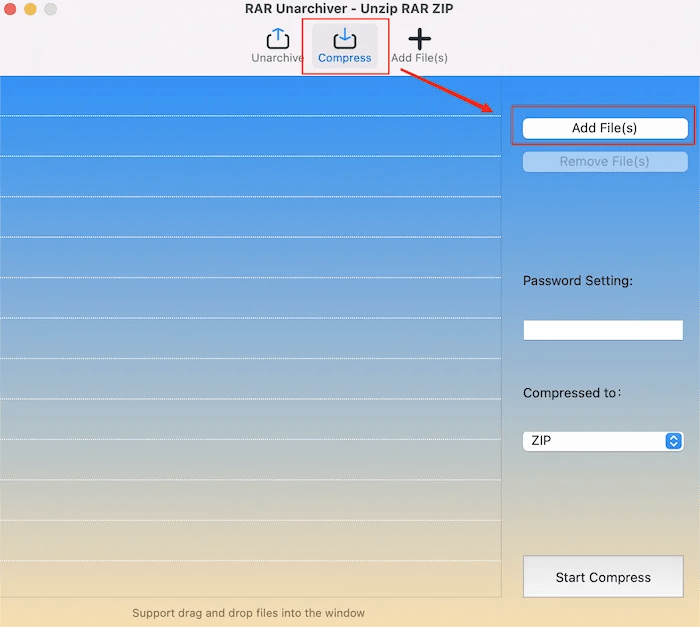Viewport: 700px width, 627px height.
Task: Click the plus Add File(s) toolbar icon
Action: tap(419, 46)
